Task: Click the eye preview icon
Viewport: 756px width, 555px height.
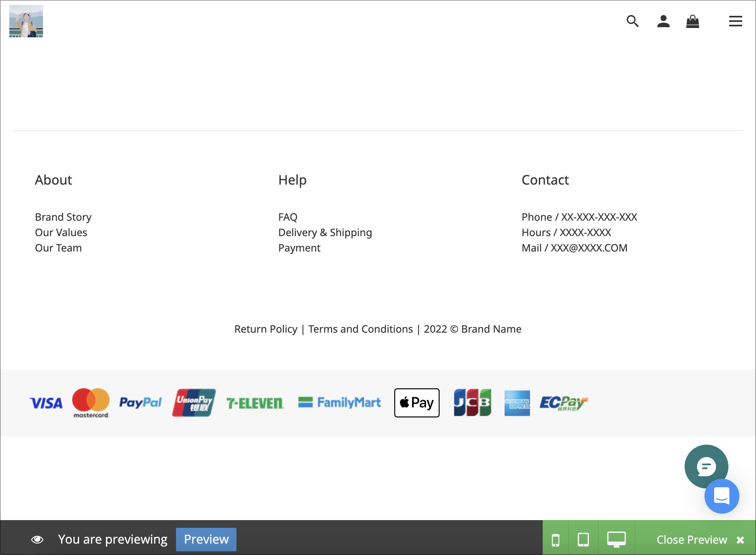Action: click(37, 539)
